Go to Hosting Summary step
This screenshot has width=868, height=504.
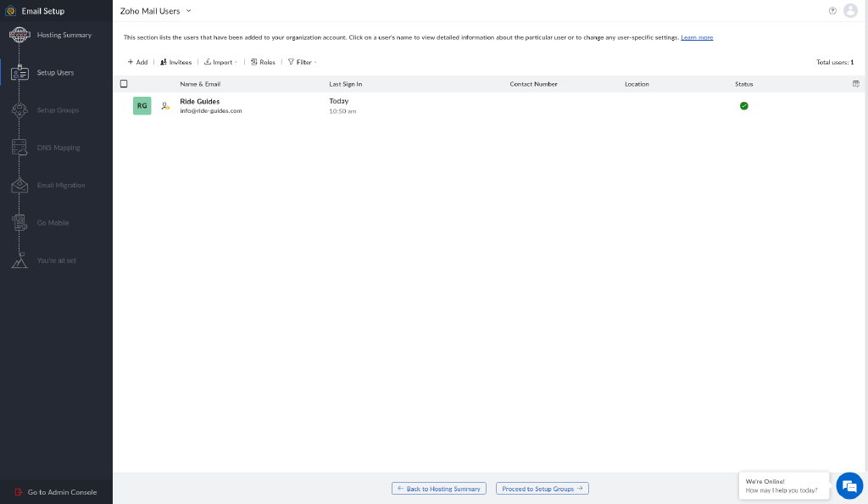[64, 35]
